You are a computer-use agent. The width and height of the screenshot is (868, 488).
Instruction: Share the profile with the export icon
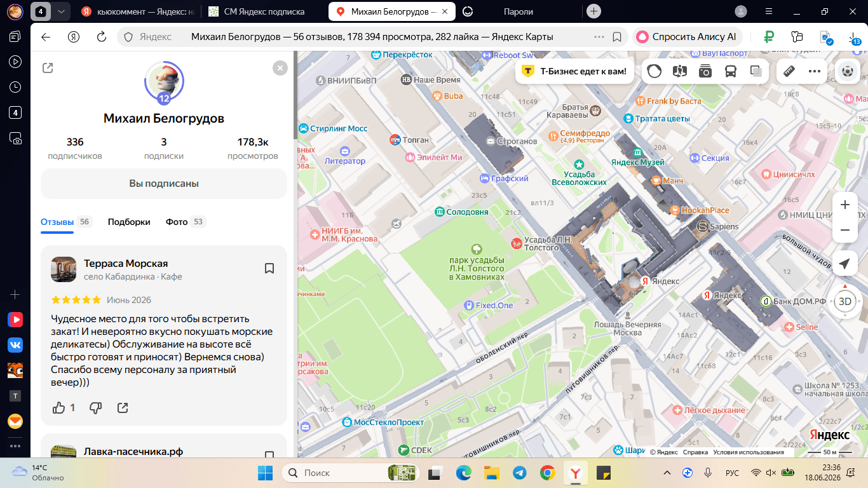click(48, 68)
